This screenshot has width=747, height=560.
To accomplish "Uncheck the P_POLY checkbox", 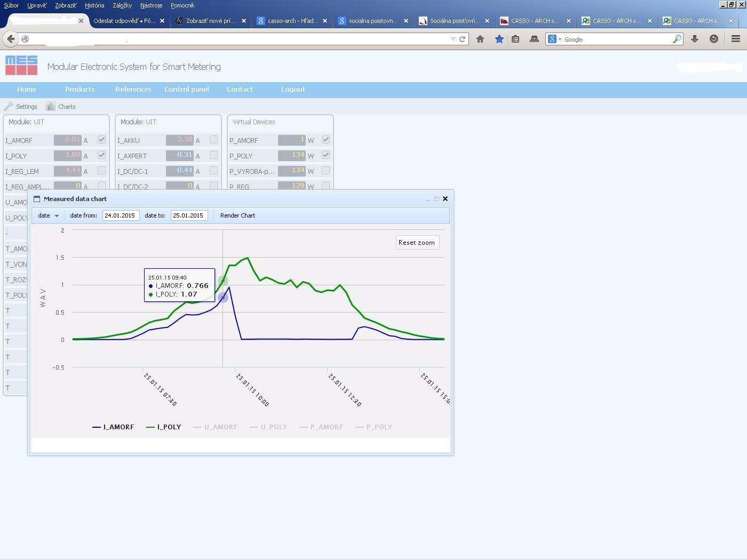I will (x=325, y=155).
